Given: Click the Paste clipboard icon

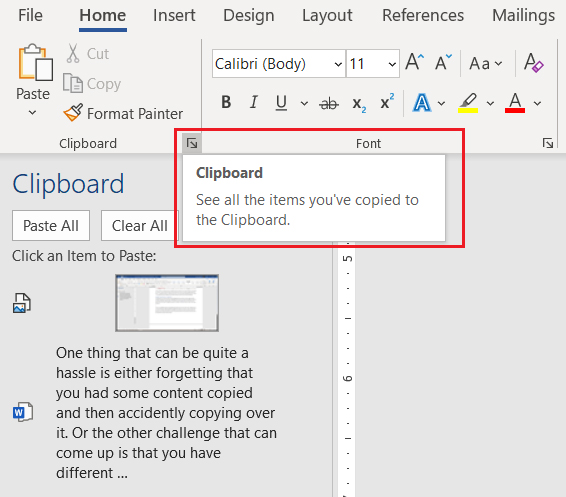Looking at the screenshot, I should [x=35, y=62].
